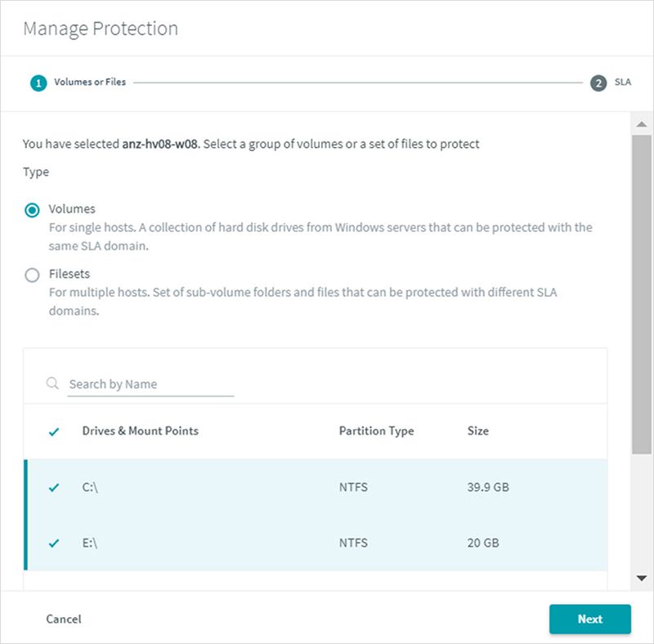
Task: Select the E:\ 20 GB volume row
Action: click(x=316, y=543)
